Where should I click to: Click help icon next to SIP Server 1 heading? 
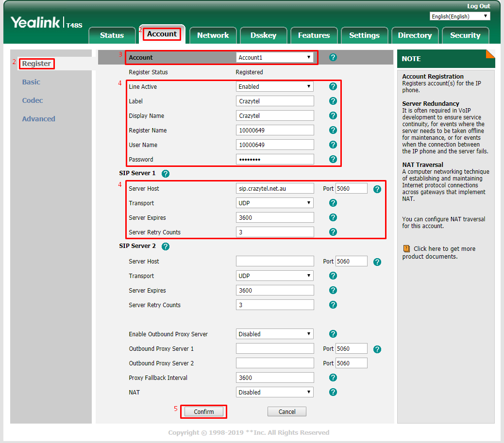click(x=165, y=174)
